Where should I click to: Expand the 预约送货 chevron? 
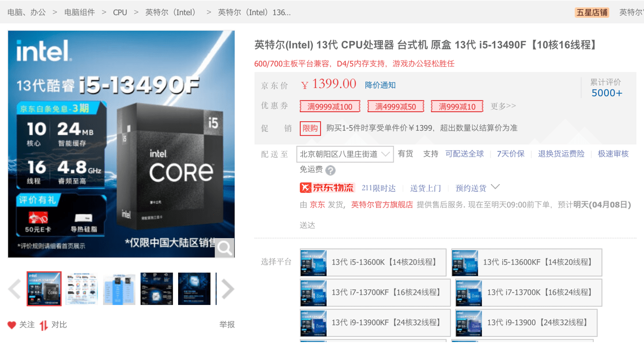click(x=496, y=188)
